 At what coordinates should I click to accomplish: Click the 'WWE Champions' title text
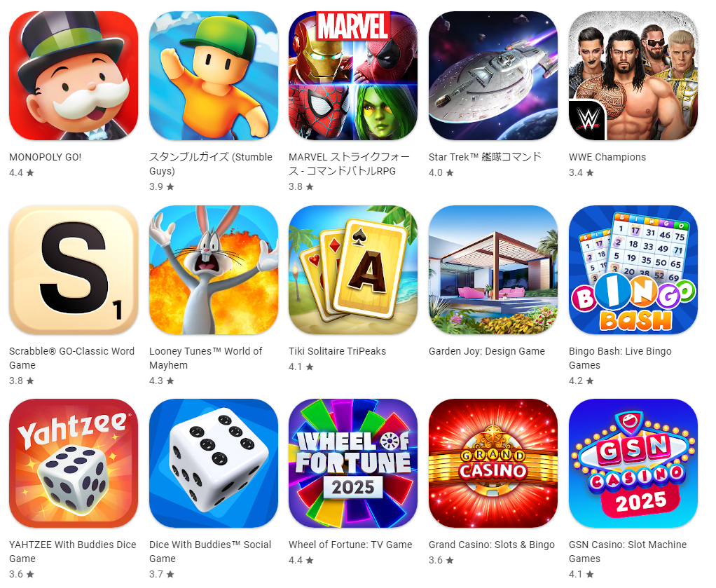click(x=607, y=157)
